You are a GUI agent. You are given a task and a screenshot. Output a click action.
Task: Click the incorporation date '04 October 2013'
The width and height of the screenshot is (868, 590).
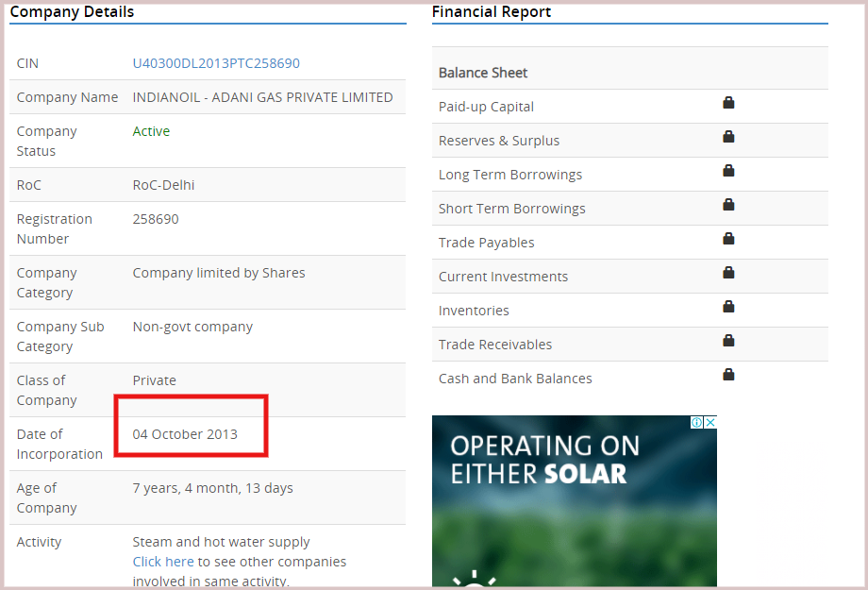[185, 434]
